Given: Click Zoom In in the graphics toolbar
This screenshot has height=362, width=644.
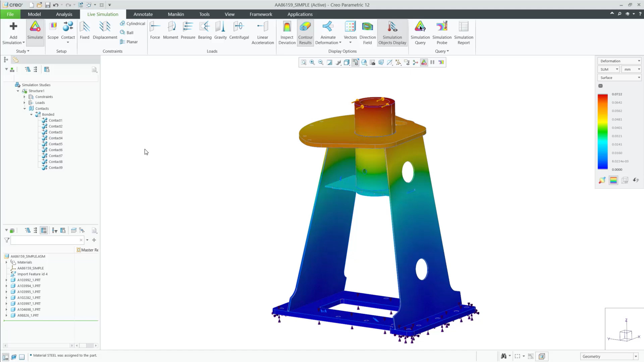Looking at the screenshot, I should (x=312, y=62).
